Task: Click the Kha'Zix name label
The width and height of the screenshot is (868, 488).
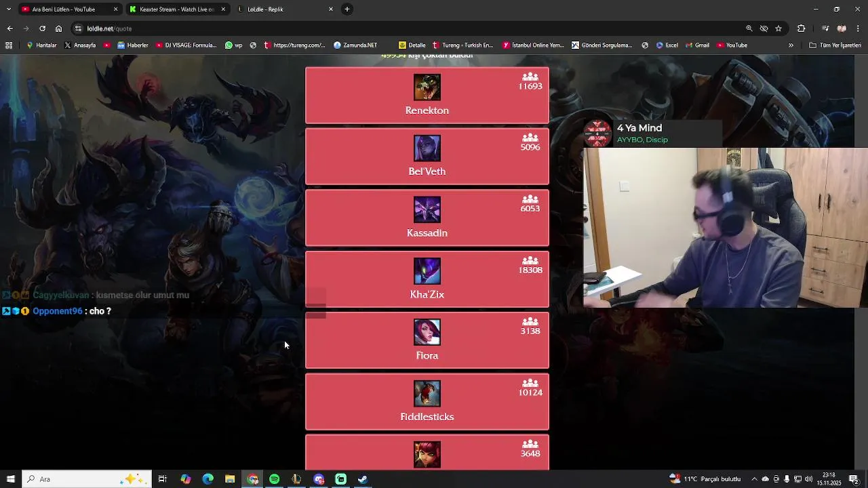Action: click(x=427, y=294)
